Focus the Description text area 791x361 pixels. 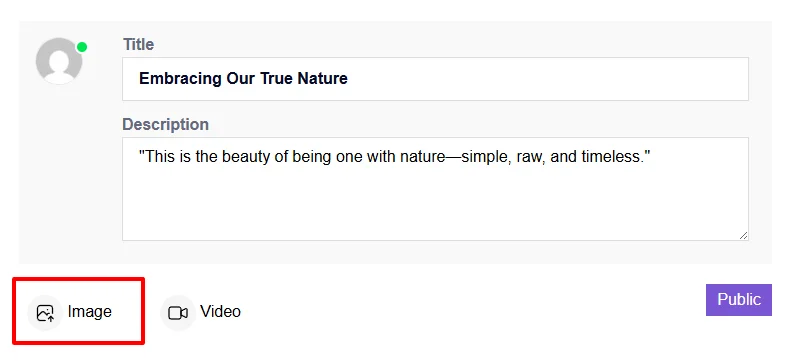pyautogui.click(x=435, y=189)
